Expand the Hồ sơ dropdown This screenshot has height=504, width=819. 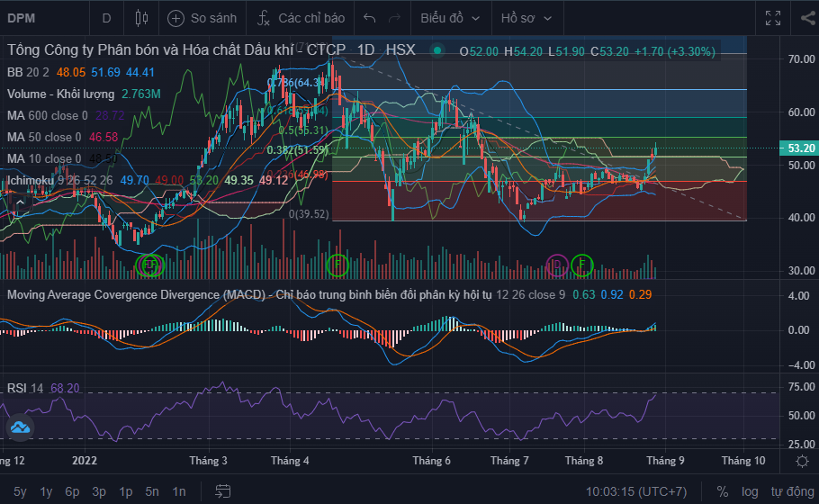(x=526, y=18)
